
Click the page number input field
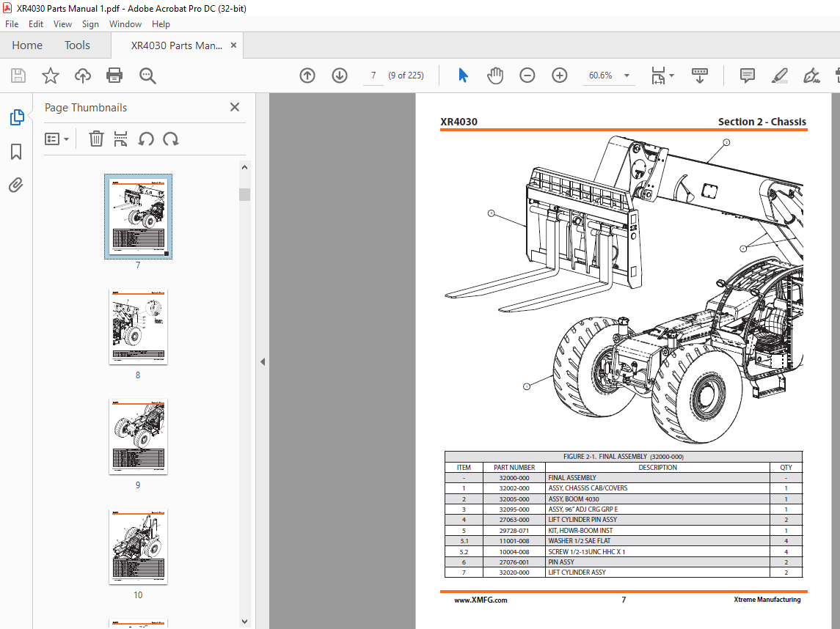point(373,76)
